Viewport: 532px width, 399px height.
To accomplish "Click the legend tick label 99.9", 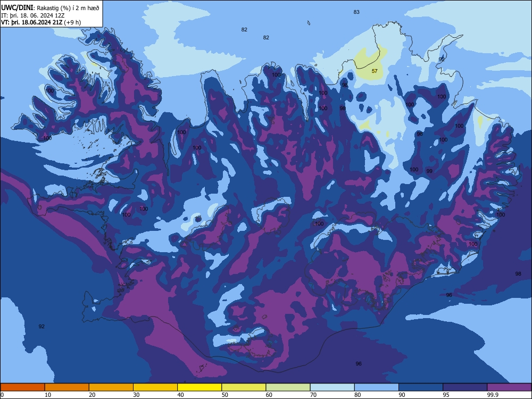I will click(493, 395).
